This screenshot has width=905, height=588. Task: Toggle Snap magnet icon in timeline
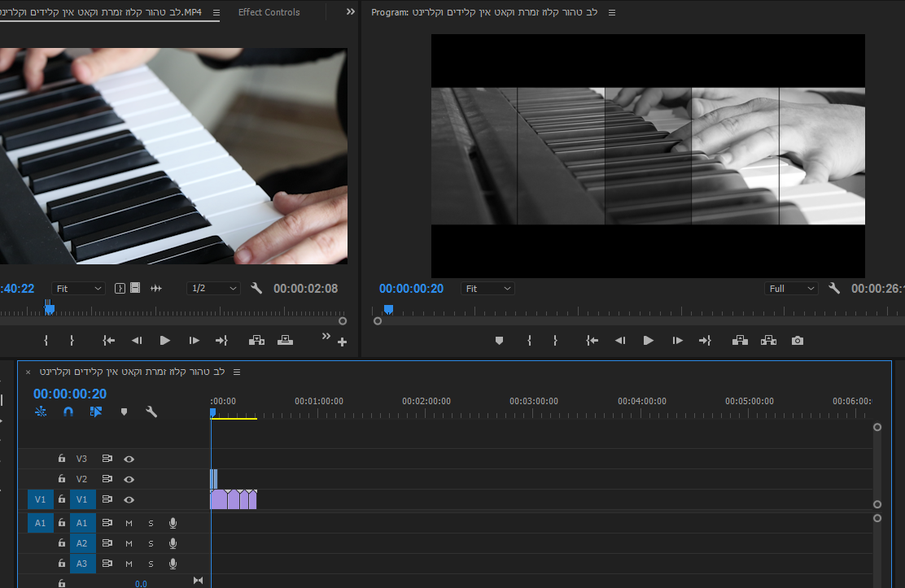[68, 412]
